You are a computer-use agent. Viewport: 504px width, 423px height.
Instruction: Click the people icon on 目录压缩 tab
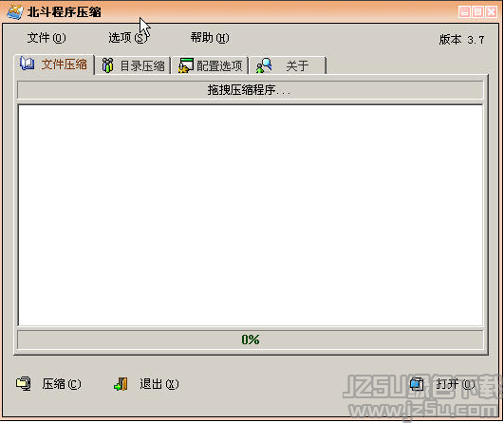107,65
